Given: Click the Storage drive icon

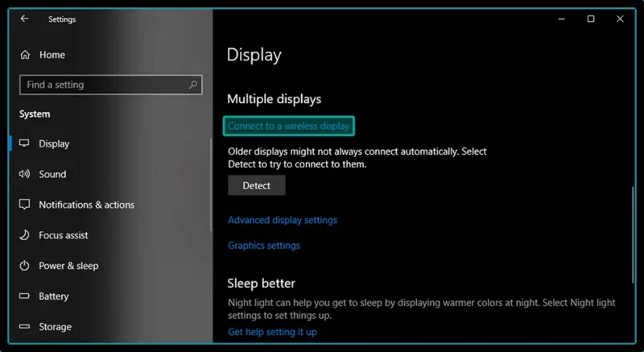Looking at the screenshot, I should (24, 326).
